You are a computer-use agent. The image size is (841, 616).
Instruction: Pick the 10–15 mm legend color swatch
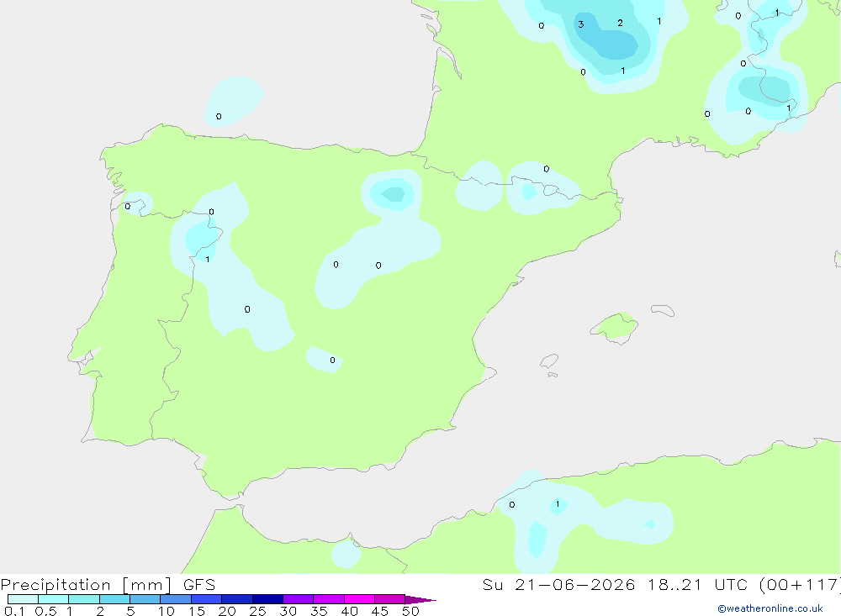click(176, 599)
